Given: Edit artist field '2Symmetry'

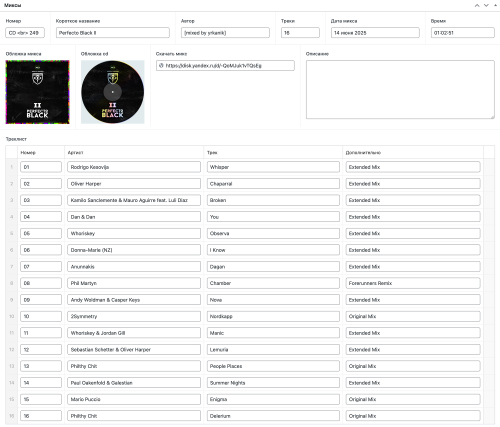Looking at the screenshot, I should 134,316.
